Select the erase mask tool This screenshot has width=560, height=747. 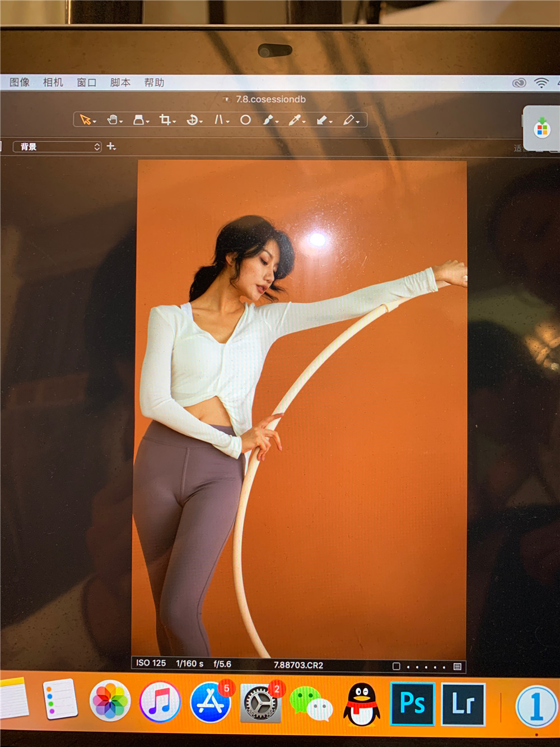[322, 120]
